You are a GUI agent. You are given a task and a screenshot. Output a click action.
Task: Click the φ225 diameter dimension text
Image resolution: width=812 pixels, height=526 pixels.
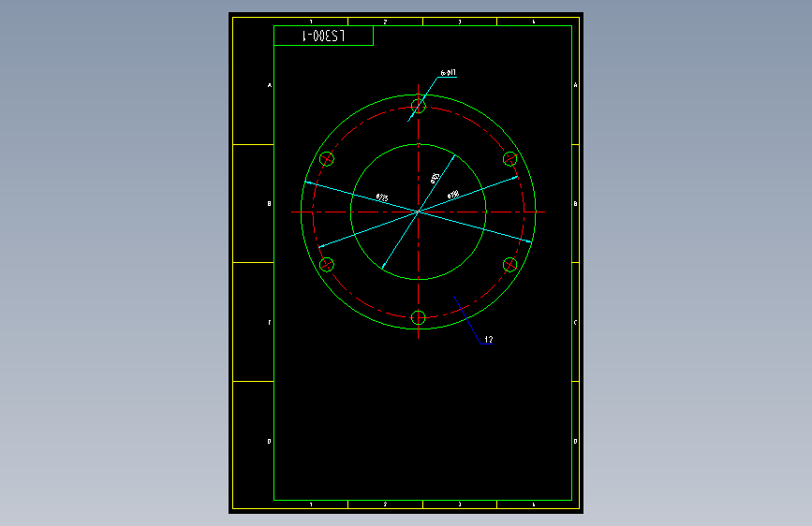click(x=382, y=197)
